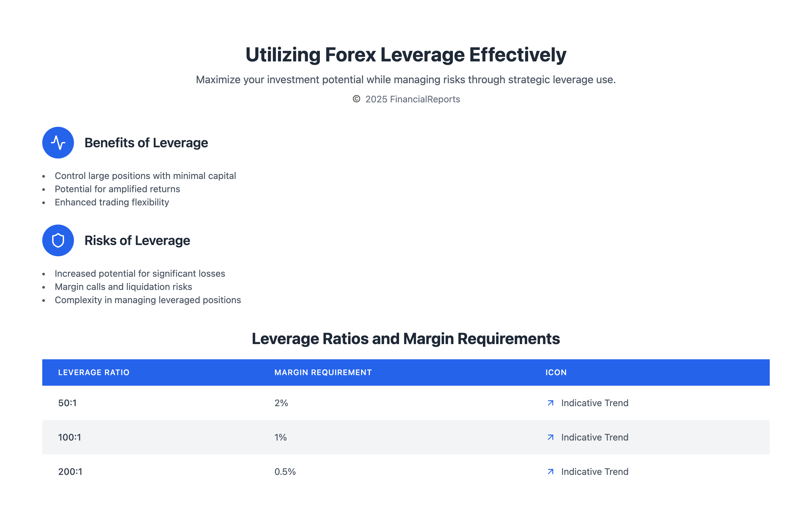Click the pulse icon beside Benefits of Leverage

coord(58,143)
